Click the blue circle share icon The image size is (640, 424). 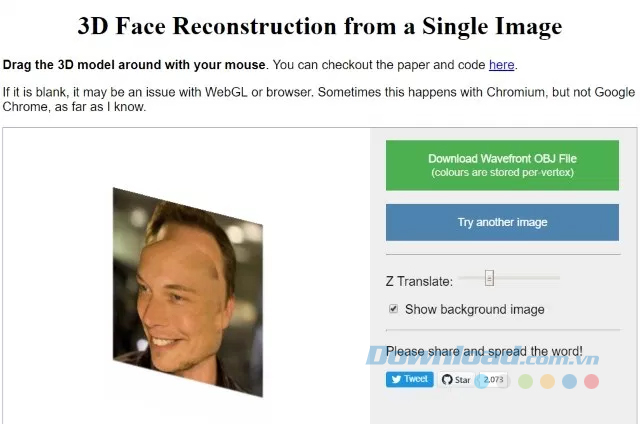click(x=569, y=381)
